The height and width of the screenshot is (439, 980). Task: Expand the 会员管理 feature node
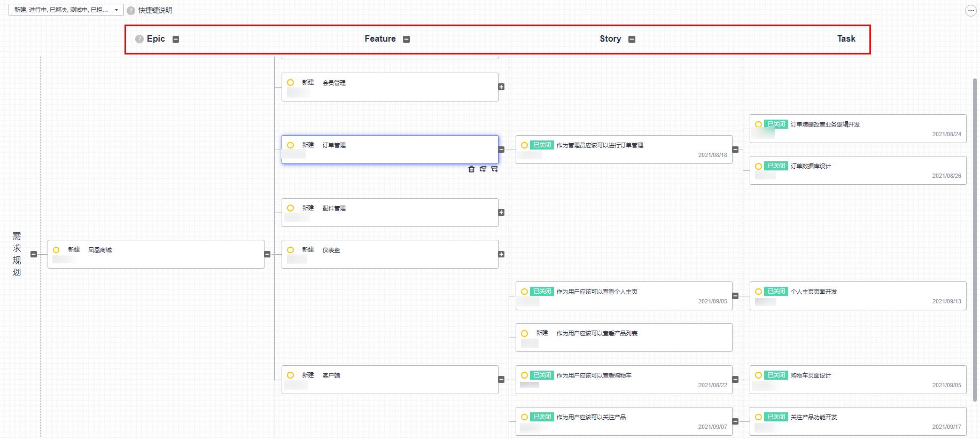click(x=501, y=87)
